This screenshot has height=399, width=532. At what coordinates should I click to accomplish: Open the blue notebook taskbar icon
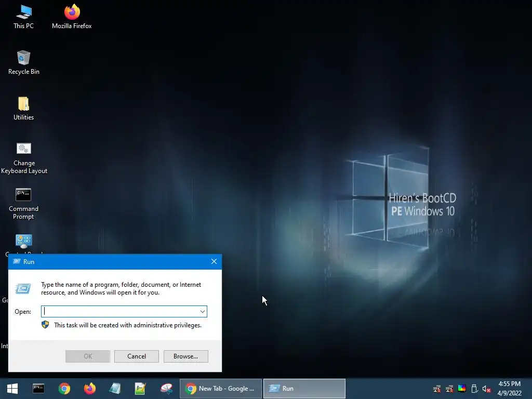tap(115, 389)
